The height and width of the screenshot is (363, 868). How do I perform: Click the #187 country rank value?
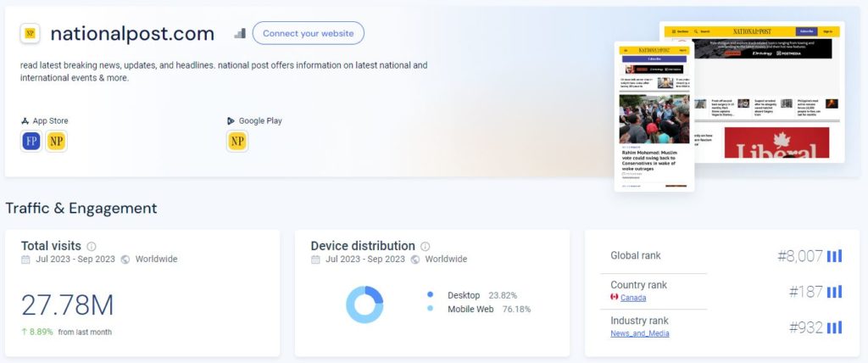point(807,292)
